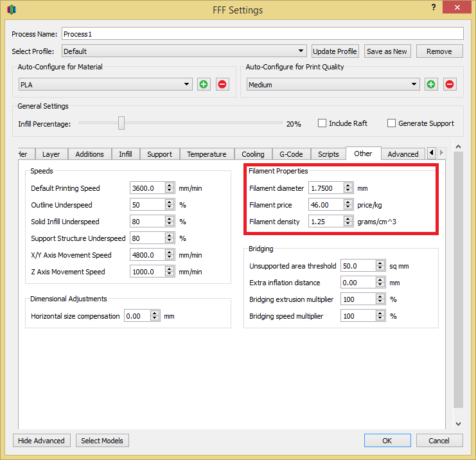This screenshot has height=460, width=476.
Task: Click the Cancel button
Action: tap(439, 440)
